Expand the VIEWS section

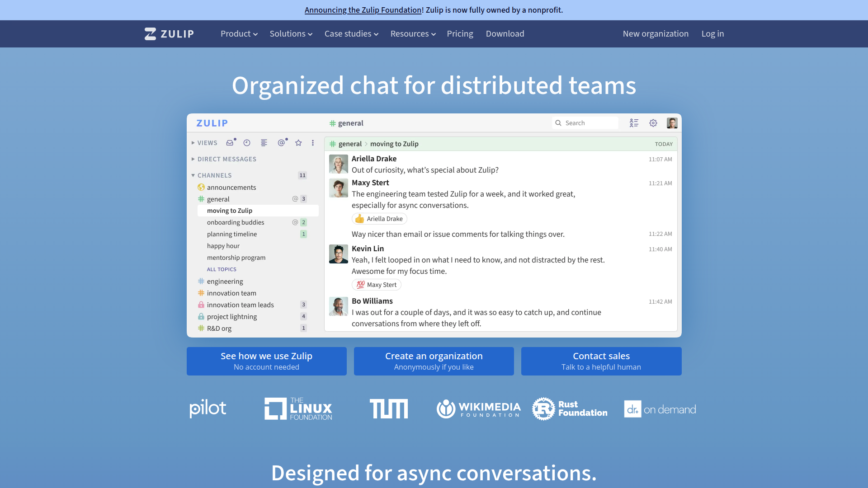pos(204,143)
